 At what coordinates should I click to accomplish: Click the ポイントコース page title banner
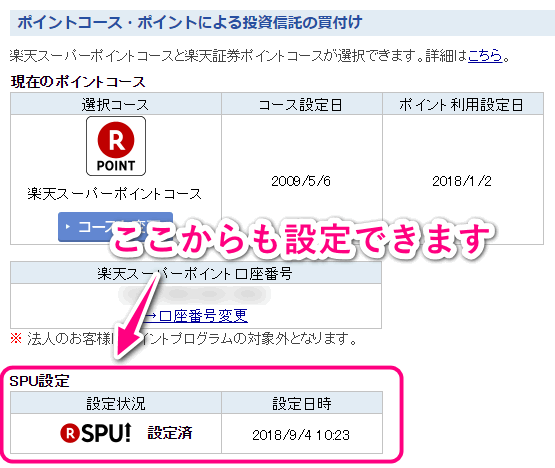282,23
